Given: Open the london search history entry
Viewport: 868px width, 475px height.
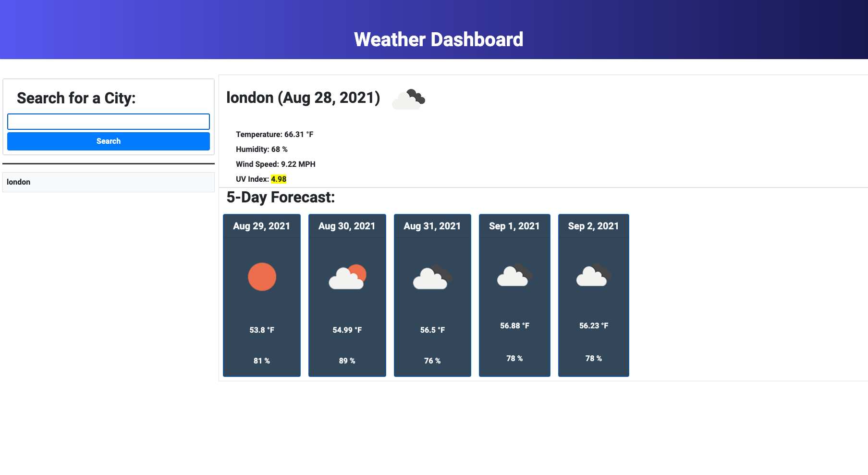Looking at the screenshot, I should click(x=109, y=182).
